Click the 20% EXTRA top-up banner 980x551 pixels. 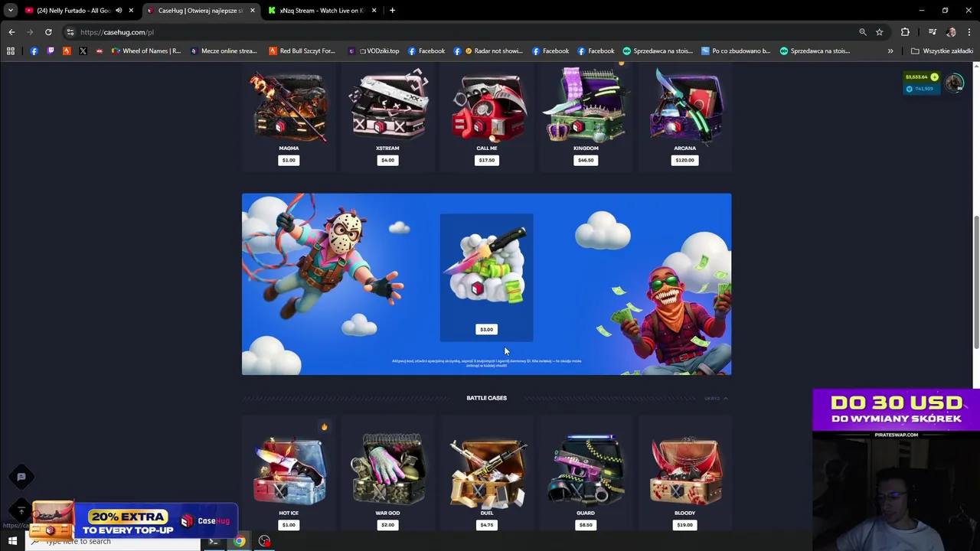pos(134,521)
